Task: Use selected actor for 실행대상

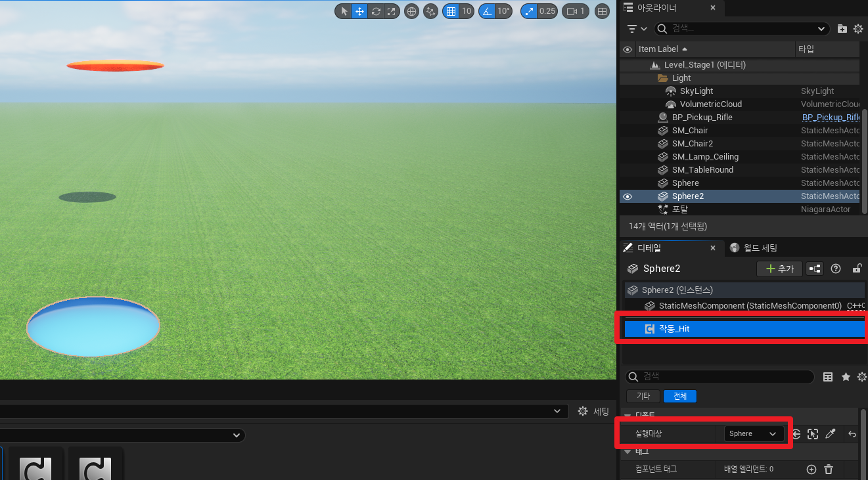Action: (x=796, y=434)
